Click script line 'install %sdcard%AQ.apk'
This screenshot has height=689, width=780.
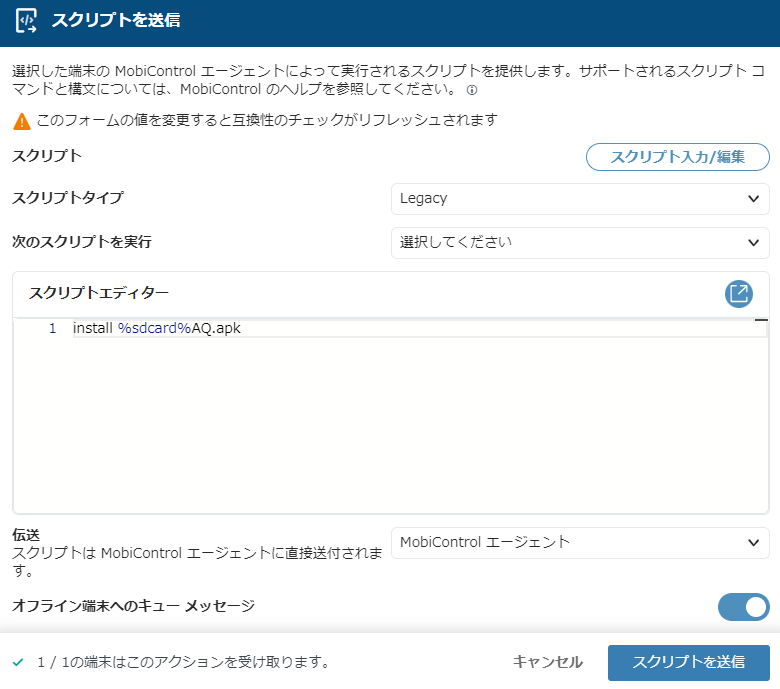(157, 328)
